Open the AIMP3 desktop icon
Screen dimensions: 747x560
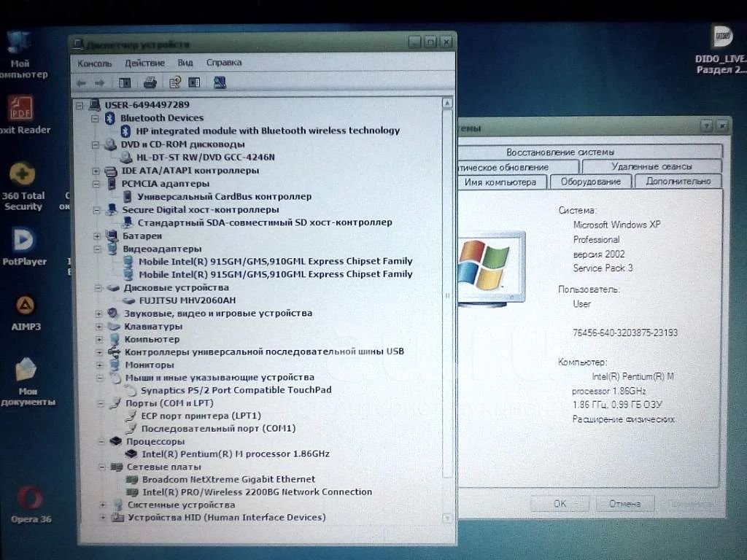coord(25,305)
